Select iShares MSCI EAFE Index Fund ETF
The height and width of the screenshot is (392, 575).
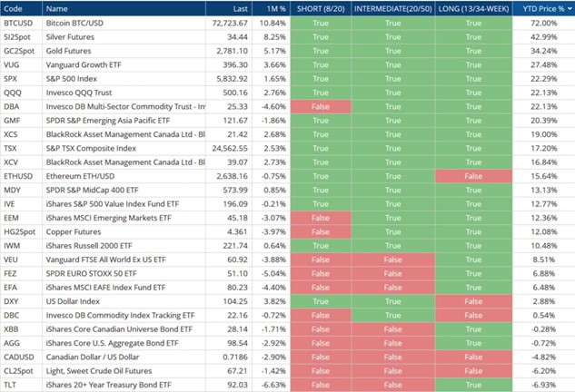pos(124,288)
